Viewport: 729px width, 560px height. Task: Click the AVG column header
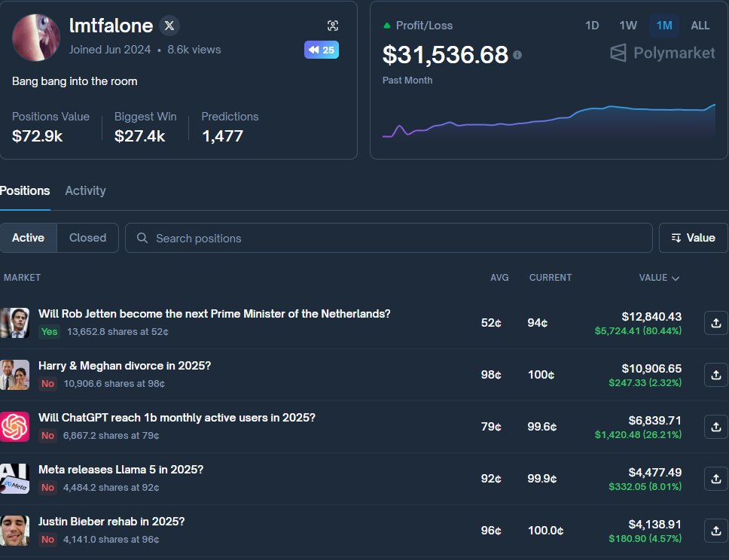(x=499, y=278)
